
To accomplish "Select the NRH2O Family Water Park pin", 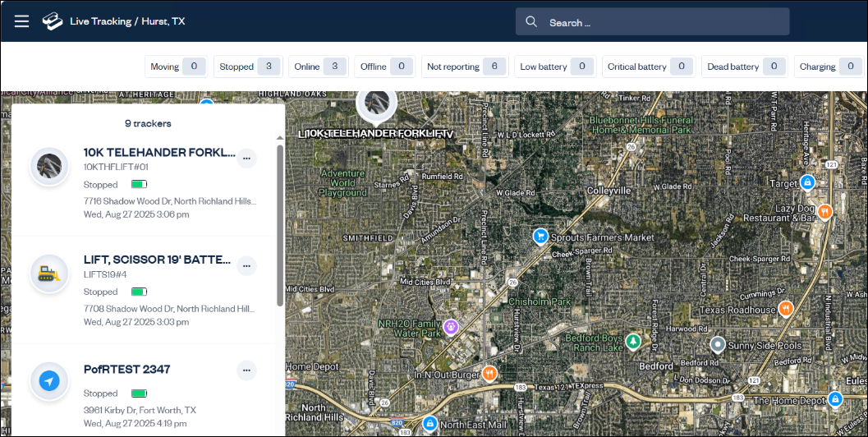I will tap(450, 327).
